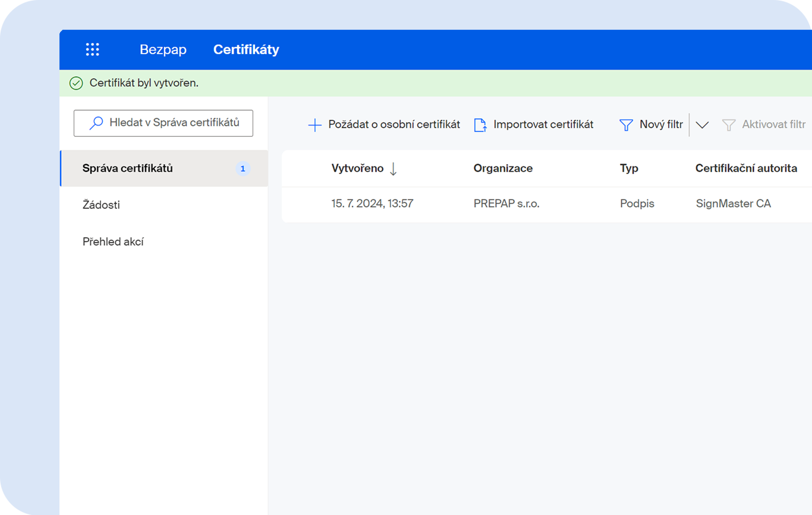Open the Certifikáty header tab
Viewport: 812px width, 515px height.
[x=246, y=50]
